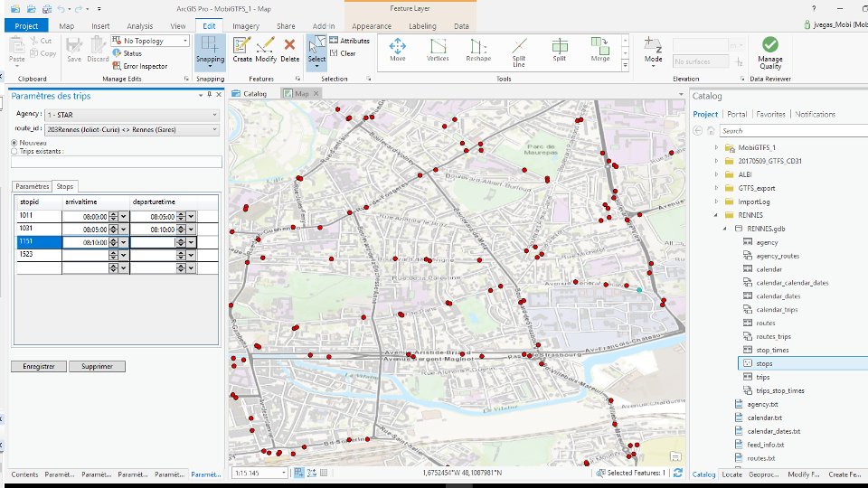Select the stop_times table in RENNES.gdb
Image resolution: width=868 pixels, height=488 pixels.
click(772, 350)
